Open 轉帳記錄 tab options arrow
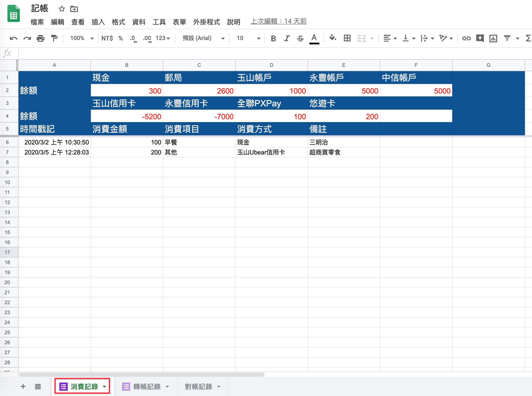 click(167, 387)
